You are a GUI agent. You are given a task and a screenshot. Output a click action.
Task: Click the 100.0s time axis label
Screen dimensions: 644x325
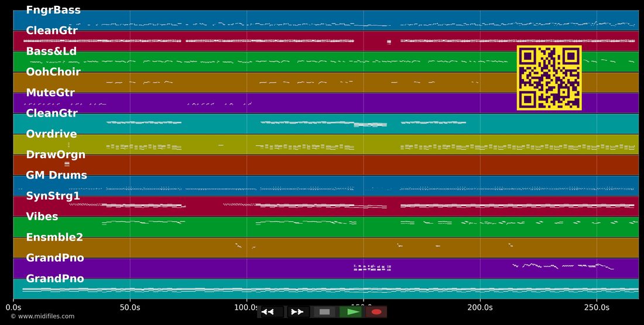tap(247, 307)
